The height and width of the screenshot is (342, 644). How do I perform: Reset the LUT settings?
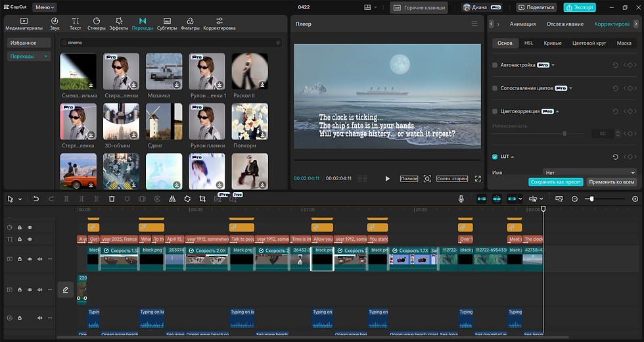point(615,157)
